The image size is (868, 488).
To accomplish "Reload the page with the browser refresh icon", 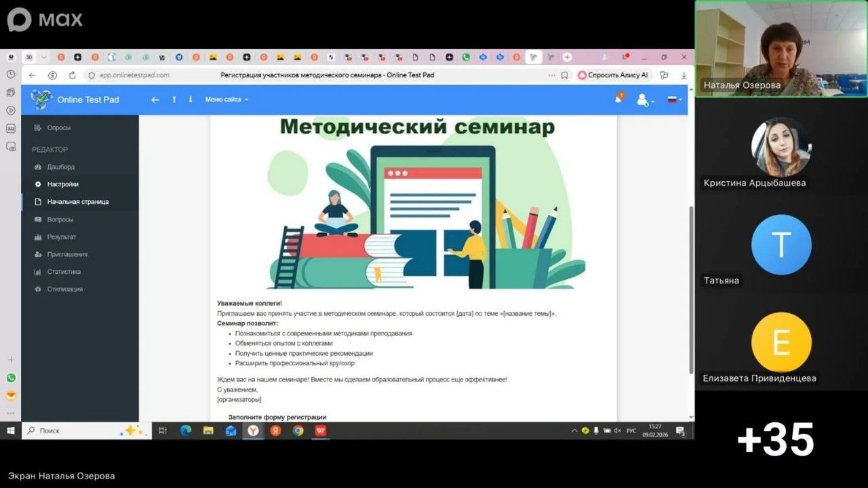I will (72, 75).
